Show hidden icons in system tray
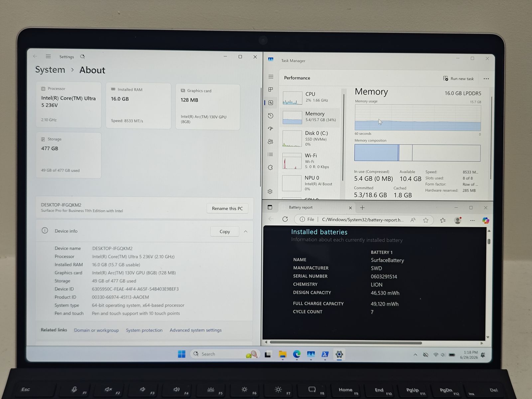The width and height of the screenshot is (532, 399). point(415,355)
